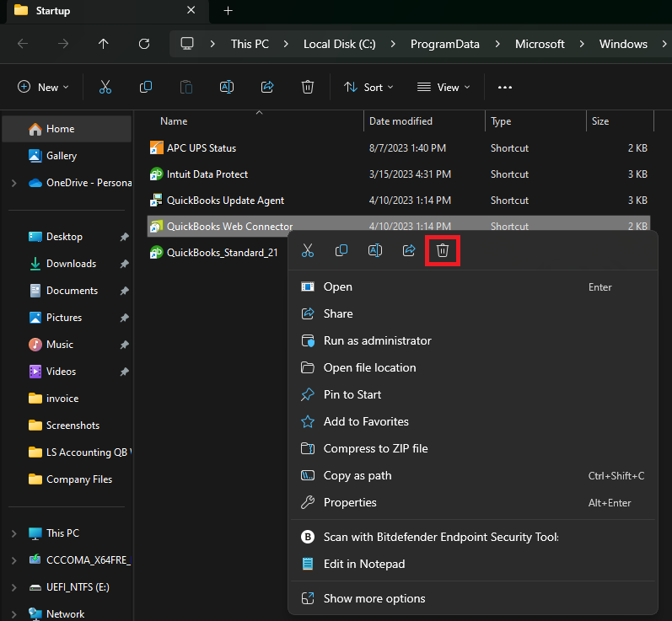Choose Compress to ZIP file

(473, 449)
